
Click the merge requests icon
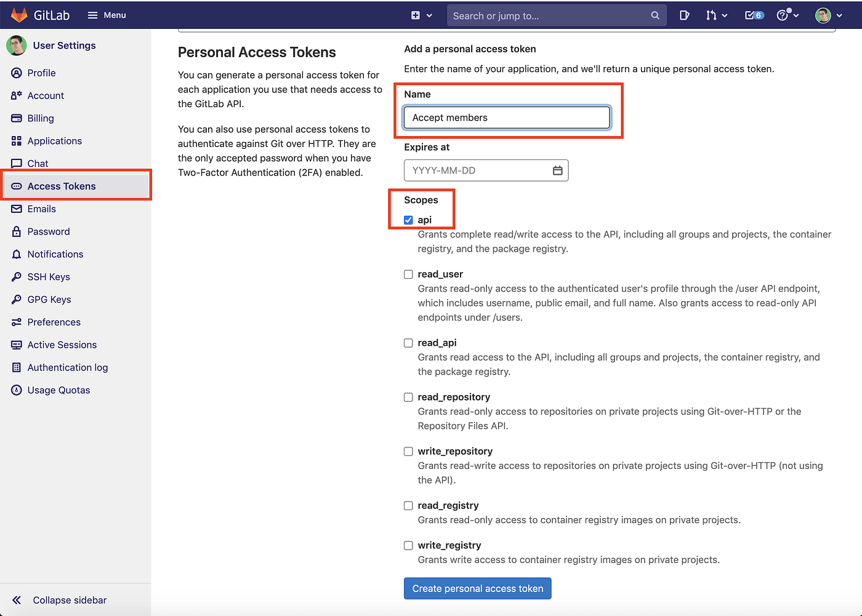(x=712, y=15)
